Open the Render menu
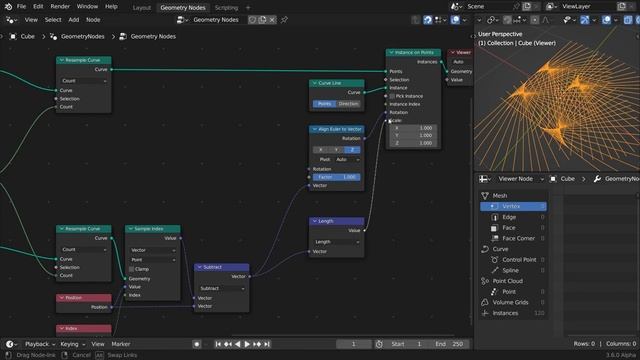The image size is (640, 360). [x=60, y=7]
